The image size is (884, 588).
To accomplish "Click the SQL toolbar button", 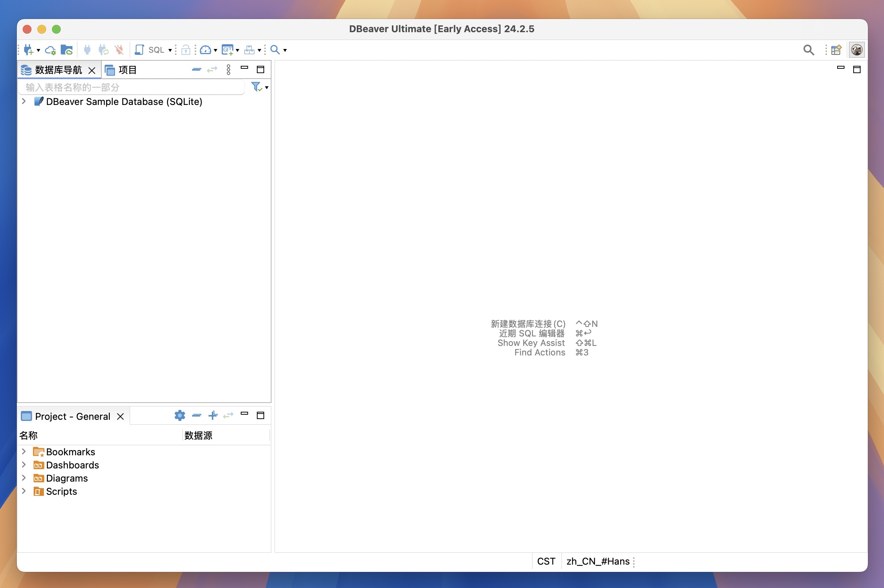I will click(156, 50).
